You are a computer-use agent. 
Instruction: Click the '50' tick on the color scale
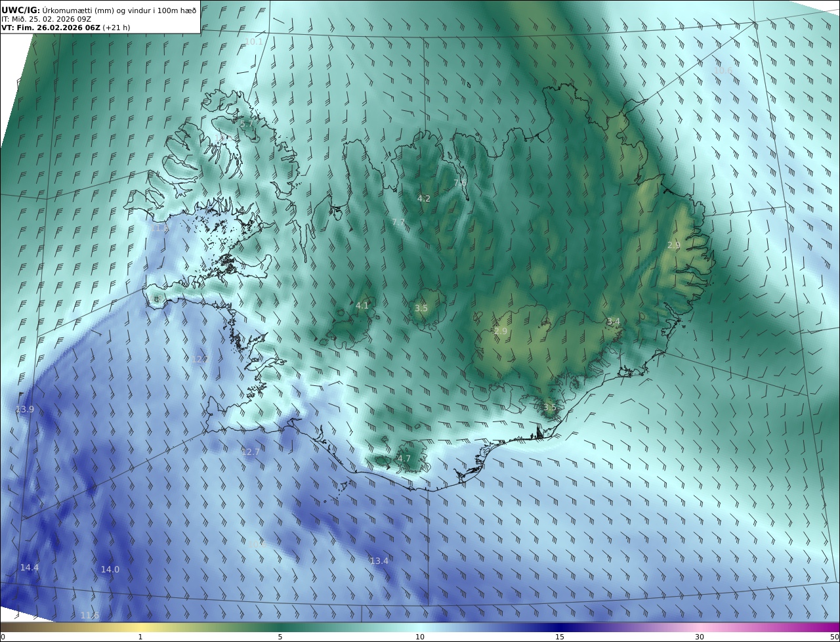(835, 637)
